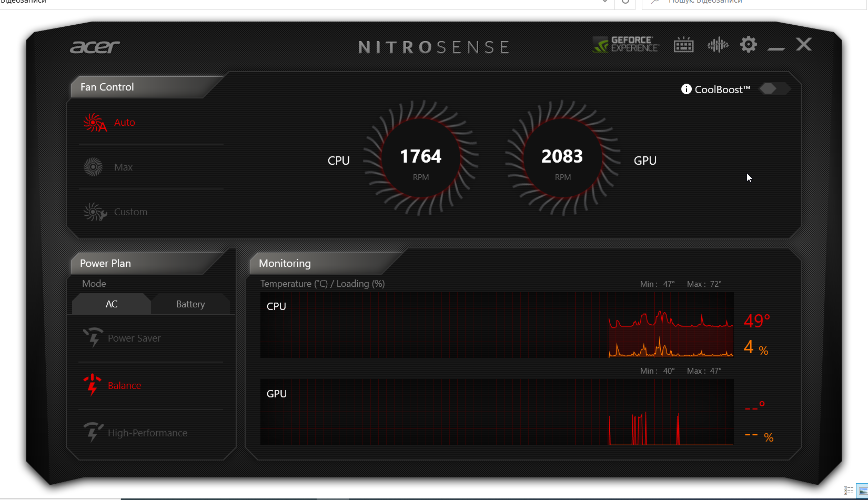The height and width of the screenshot is (500, 868).
Task: Click the acer logo
Action: coord(95,47)
